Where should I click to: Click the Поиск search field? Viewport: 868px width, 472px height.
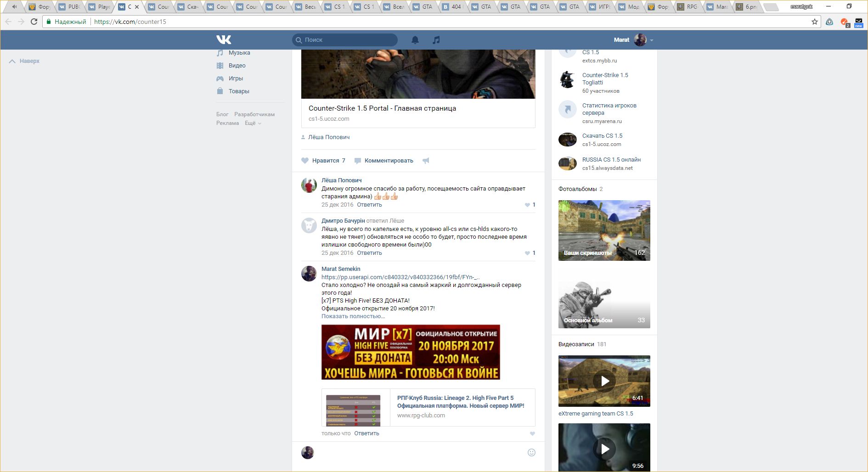345,40
